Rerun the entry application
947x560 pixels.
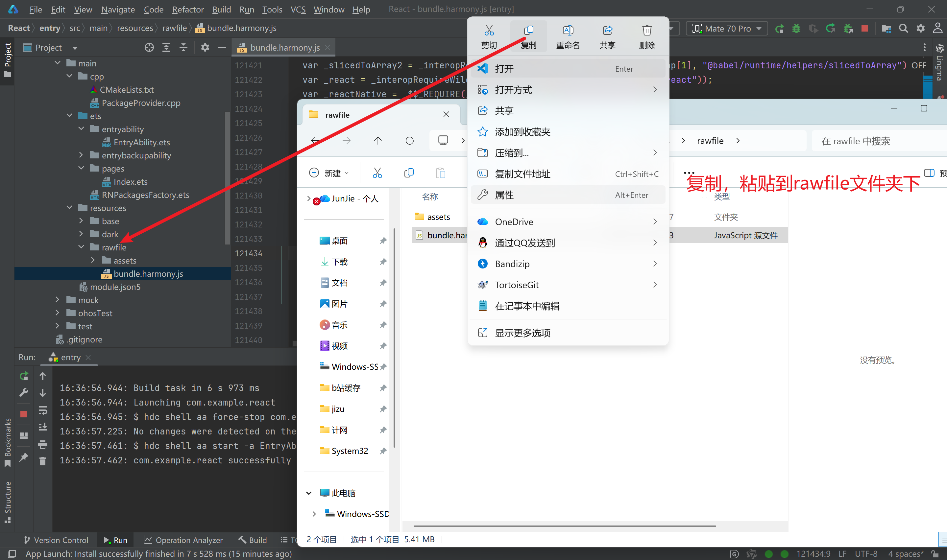point(23,376)
